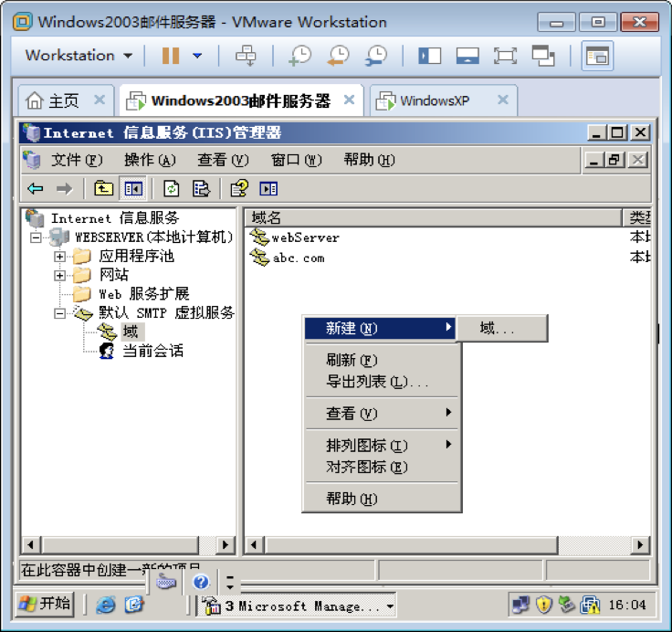This screenshot has width=672, height=632.
Task: Click the 域名 column header
Action: (433, 217)
